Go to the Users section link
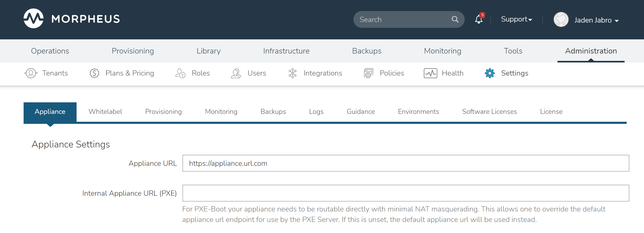 (x=256, y=73)
